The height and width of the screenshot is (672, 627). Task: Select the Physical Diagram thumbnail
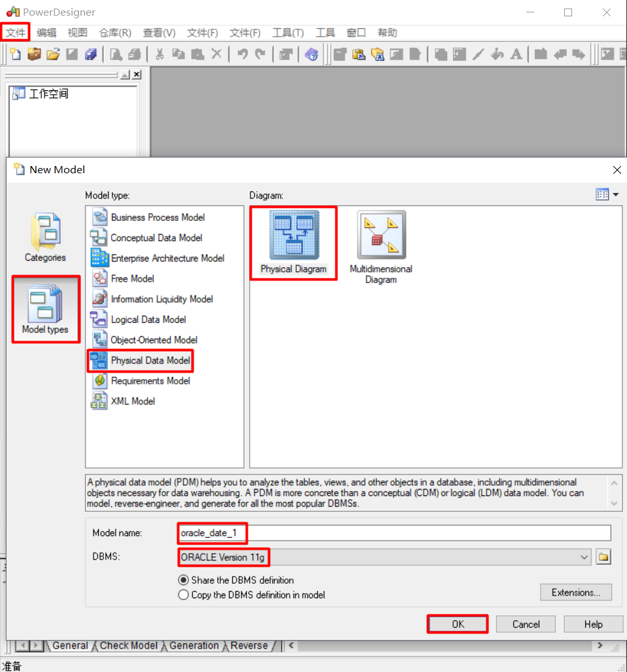(294, 243)
